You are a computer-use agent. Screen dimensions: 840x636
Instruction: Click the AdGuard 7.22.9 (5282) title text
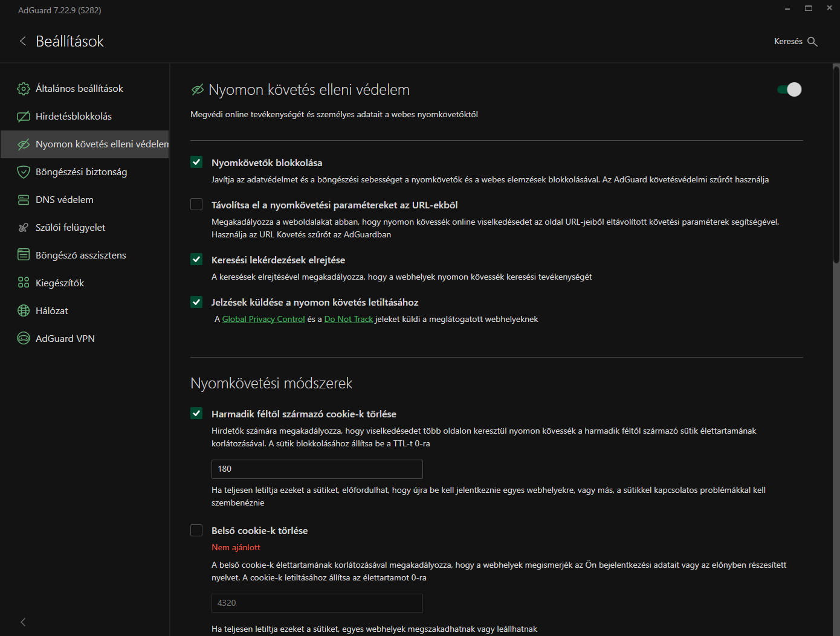click(60, 10)
